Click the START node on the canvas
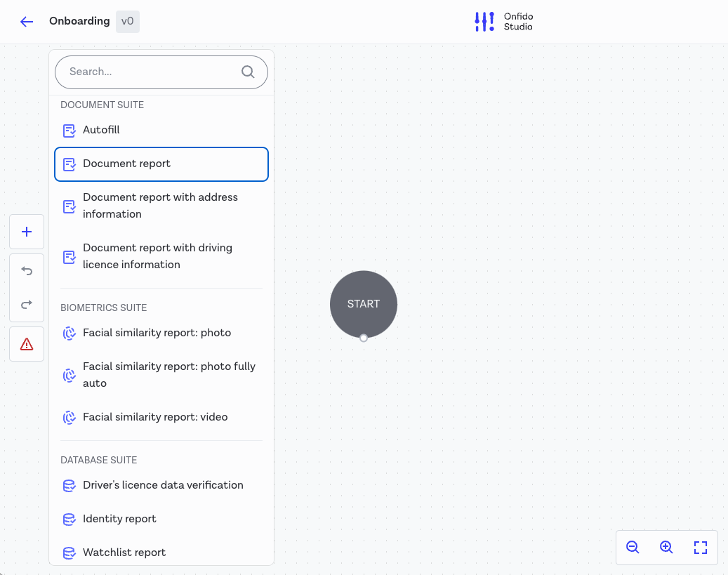 coord(363,304)
